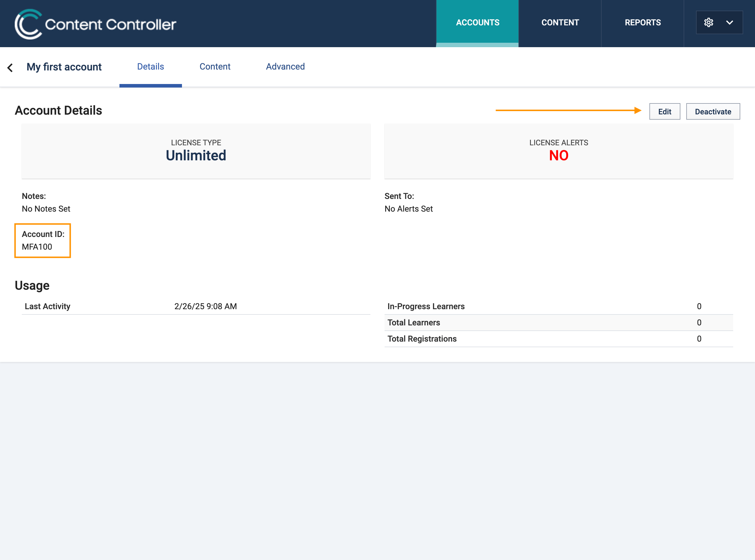Click the Total Registrations row
This screenshot has height=560, width=755.
[x=558, y=339]
